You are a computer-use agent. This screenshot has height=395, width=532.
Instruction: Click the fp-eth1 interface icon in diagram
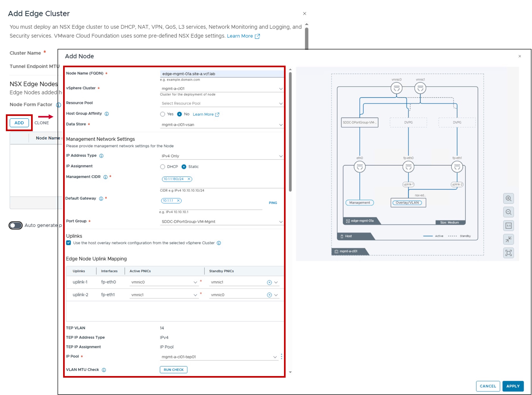tap(457, 167)
